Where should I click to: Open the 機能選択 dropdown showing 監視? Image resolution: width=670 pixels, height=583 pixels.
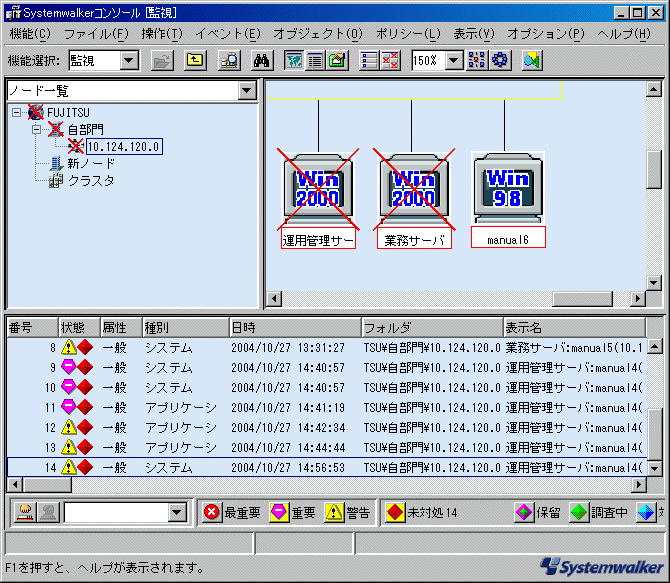click(x=129, y=60)
